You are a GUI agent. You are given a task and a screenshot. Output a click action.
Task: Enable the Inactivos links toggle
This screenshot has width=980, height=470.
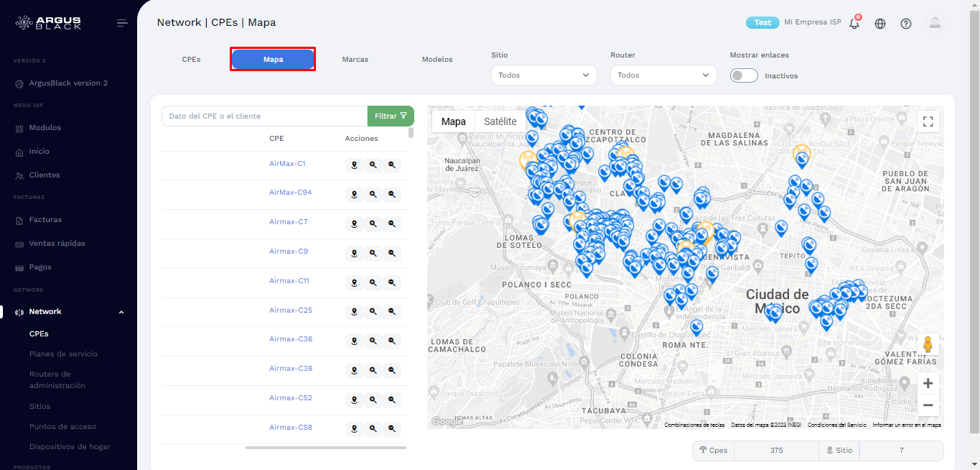tap(744, 75)
